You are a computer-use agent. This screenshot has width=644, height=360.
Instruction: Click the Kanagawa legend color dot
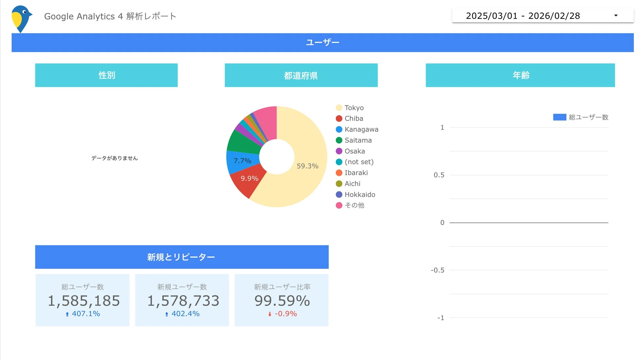(339, 129)
